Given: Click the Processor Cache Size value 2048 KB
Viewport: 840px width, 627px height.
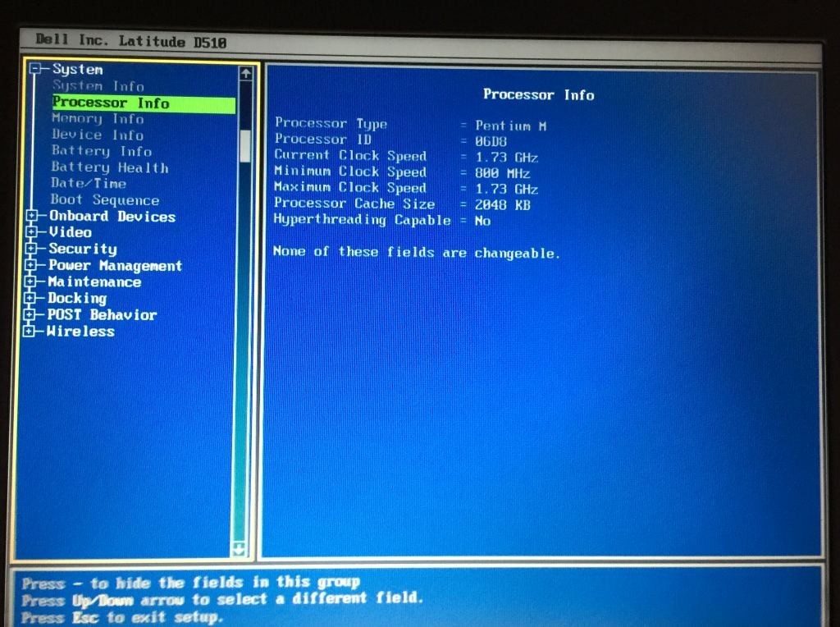Looking at the screenshot, I should (x=502, y=204).
